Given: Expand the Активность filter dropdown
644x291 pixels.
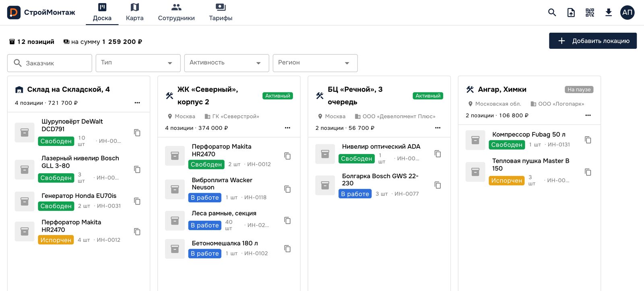Looking at the screenshot, I should 227,63.
